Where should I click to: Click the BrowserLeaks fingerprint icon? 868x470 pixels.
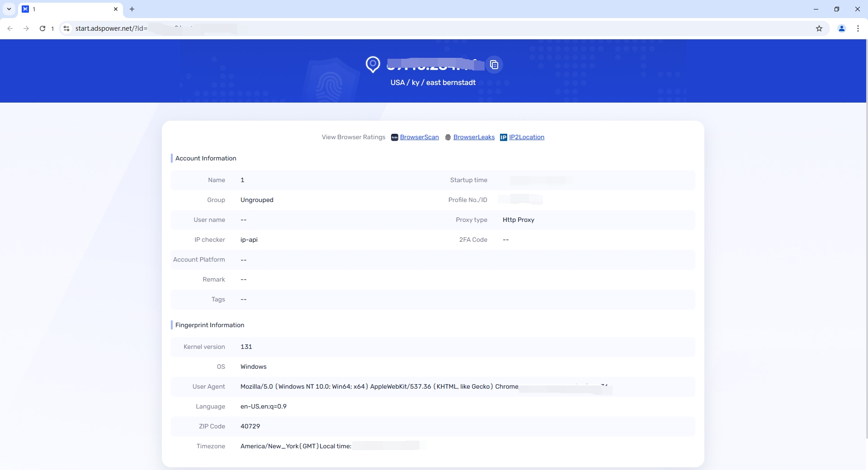[x=448, y=137]
